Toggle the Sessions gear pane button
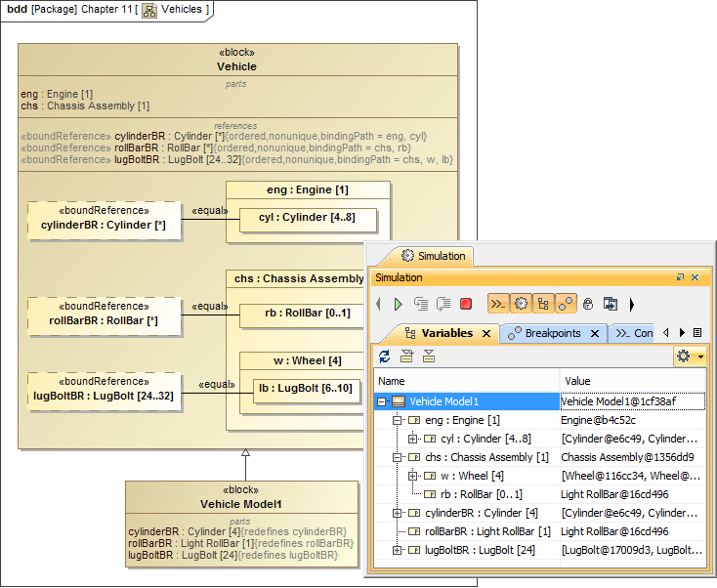The width and height of the screenshot is (717, 588). 521,304
